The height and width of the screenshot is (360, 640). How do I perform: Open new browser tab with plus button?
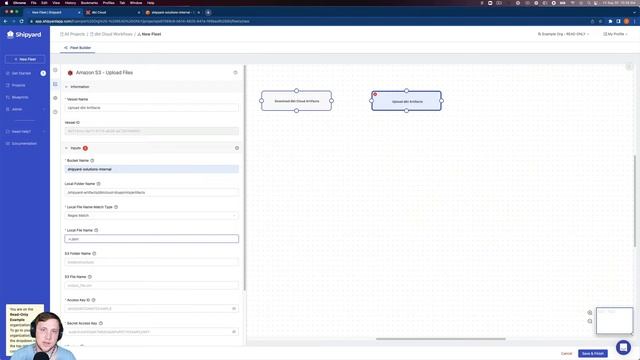pos(208,13)
